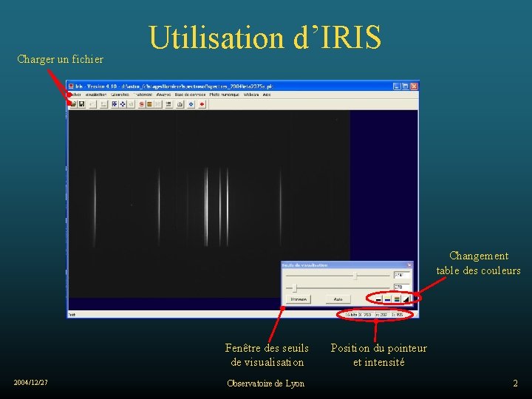This screenshot has width=532, height=399.
Task: Click the camera acquisition icon
Action: [x=180, y=104]
